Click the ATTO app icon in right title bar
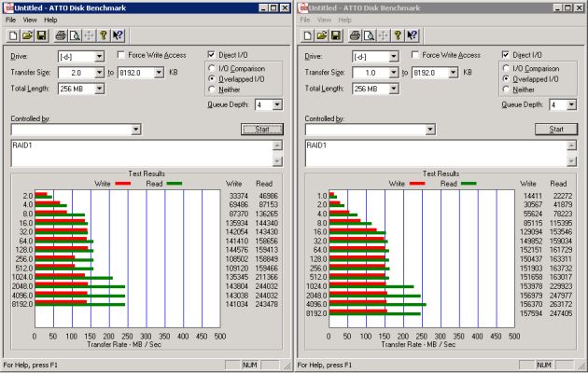588x373 pixels. point(303,7)
